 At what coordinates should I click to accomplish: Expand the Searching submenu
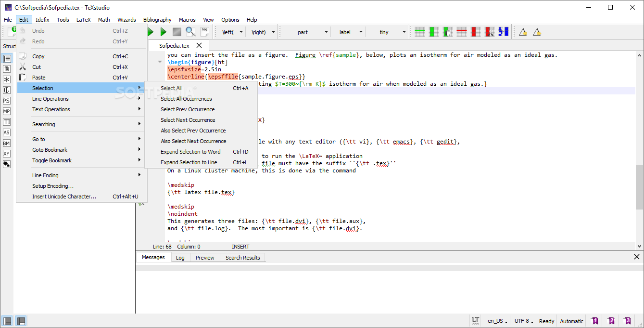pos(80,124)
